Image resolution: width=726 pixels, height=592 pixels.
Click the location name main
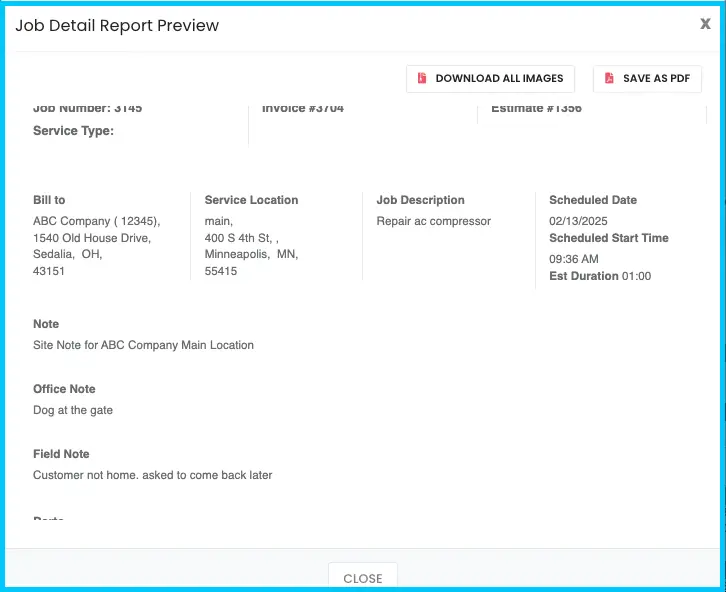point(219,221)
